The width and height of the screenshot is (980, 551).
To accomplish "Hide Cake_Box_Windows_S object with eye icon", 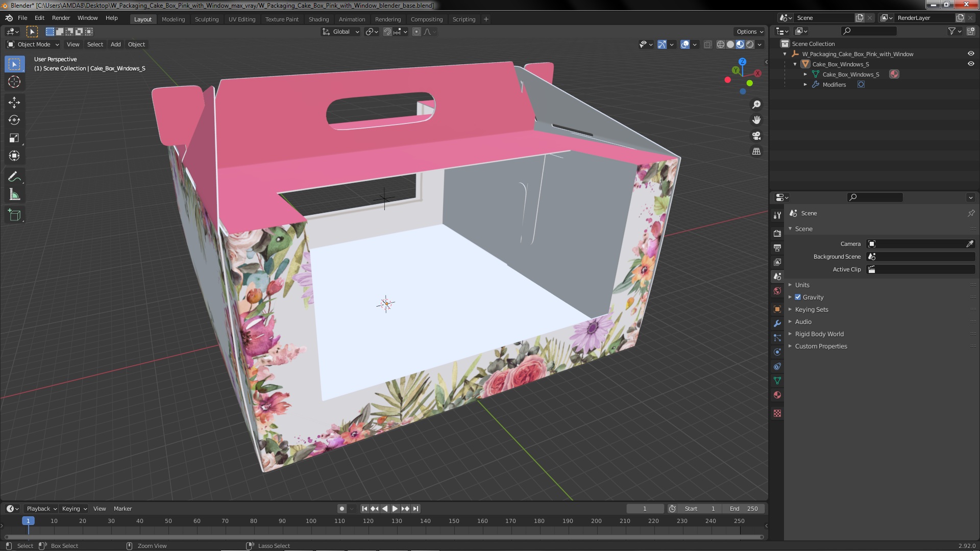I will tap(971, 64).
